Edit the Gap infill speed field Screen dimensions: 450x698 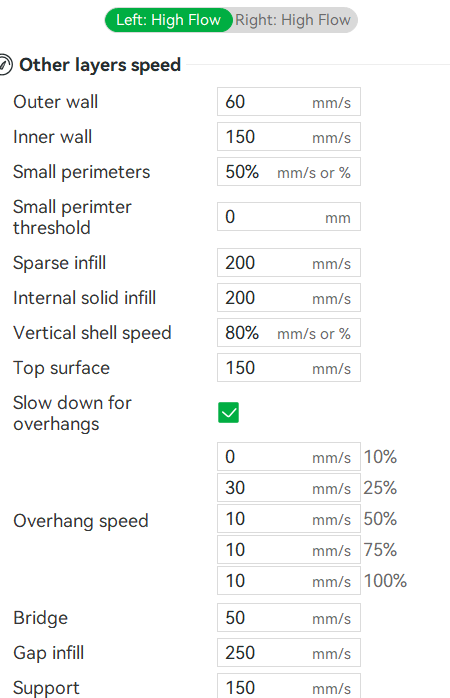coord(289,653)
